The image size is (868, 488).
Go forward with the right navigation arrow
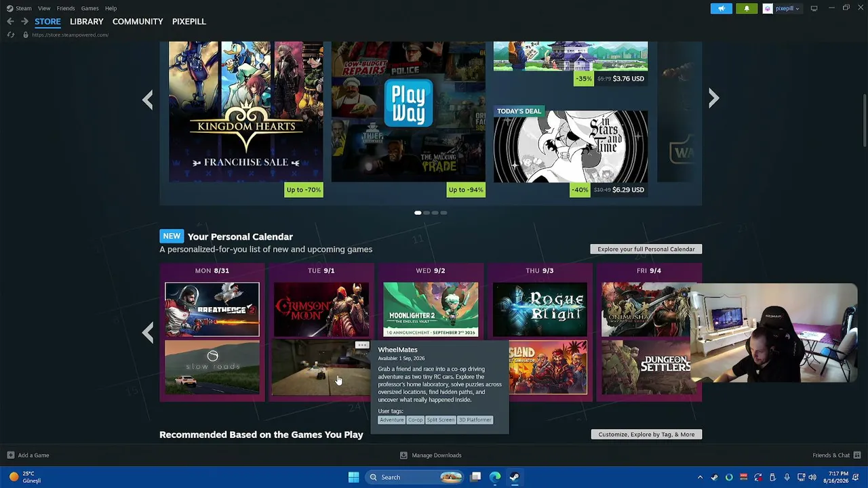[24, 22]
